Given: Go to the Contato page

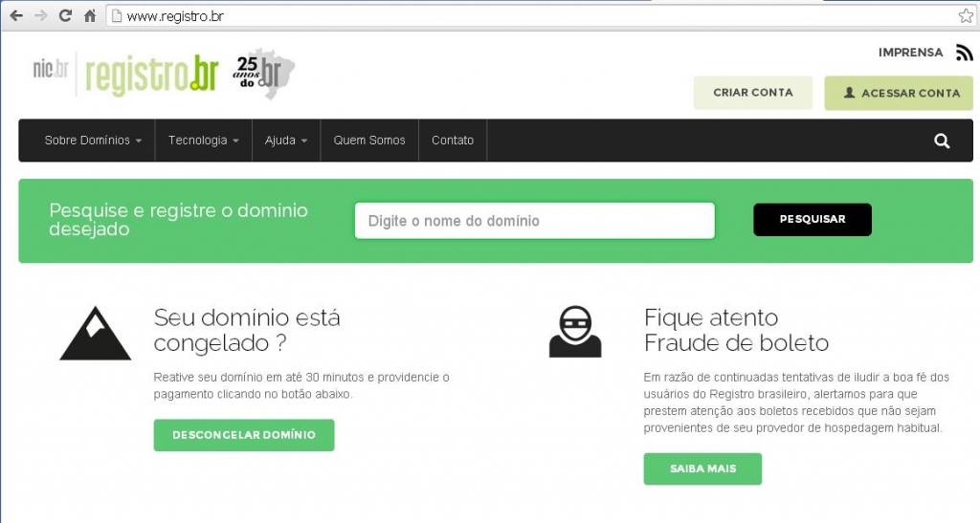Looking at the screenshot, I should point(453,141).
